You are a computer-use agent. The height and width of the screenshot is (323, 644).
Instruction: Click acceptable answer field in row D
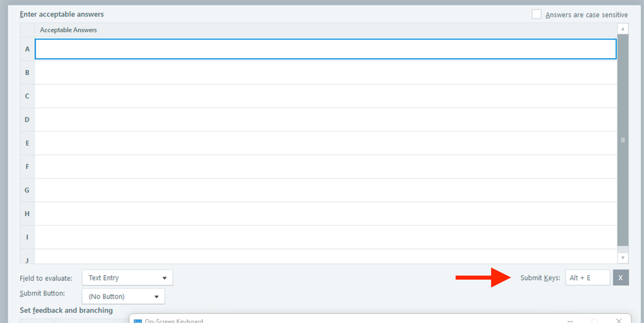(326, 119)
